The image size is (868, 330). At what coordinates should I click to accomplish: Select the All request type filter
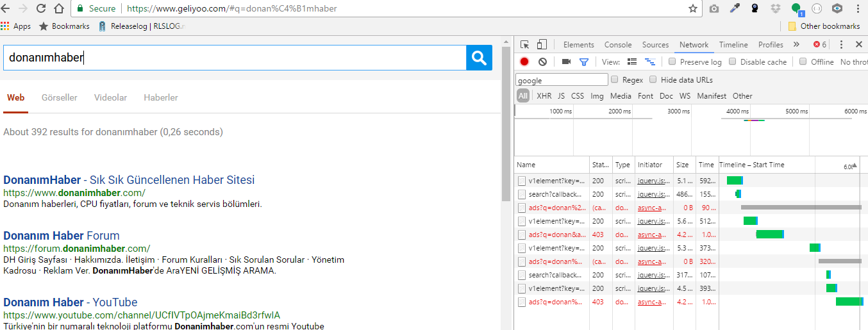(523, 96)
